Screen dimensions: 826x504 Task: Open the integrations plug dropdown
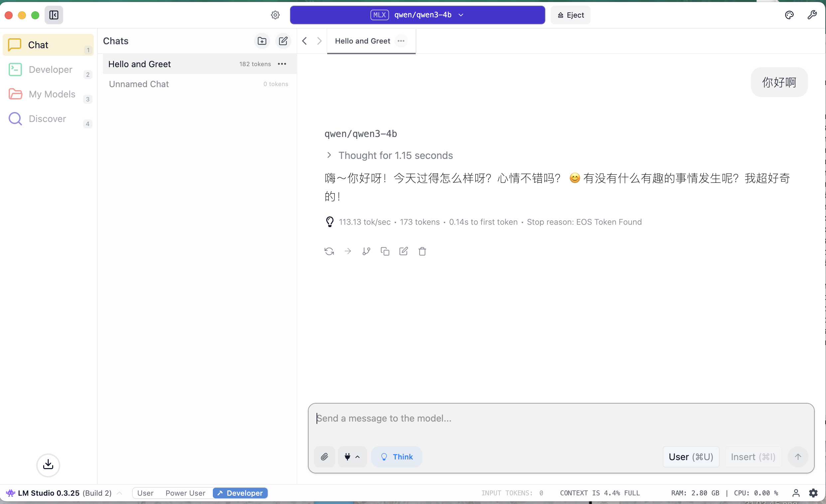pyautogui.click(x=352, y=457)
